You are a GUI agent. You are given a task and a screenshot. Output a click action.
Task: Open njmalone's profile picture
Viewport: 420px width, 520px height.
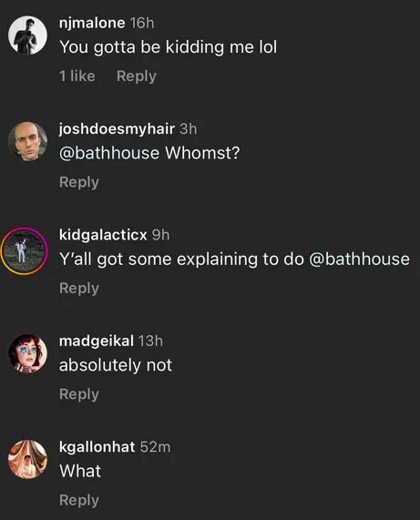pyautogui.click(x=27, y=36)
